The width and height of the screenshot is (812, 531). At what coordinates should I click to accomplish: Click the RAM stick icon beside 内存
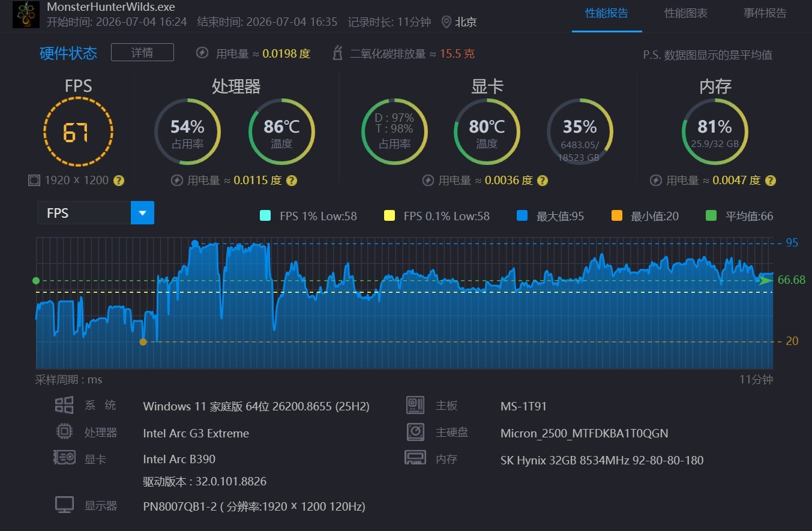coord(415,458)
